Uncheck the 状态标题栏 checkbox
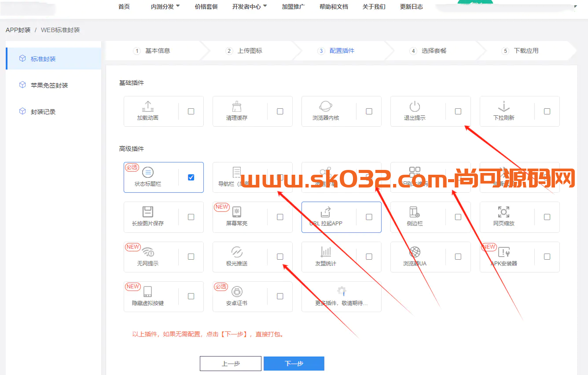The height and width of the screenshot is (375, 588). tap(191, 177)
